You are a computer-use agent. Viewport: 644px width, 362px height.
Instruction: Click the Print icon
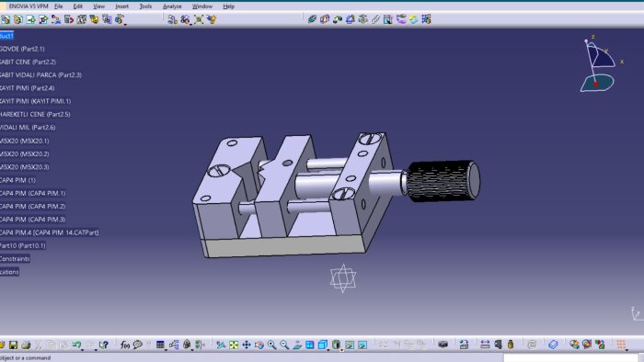pos(26,345)
